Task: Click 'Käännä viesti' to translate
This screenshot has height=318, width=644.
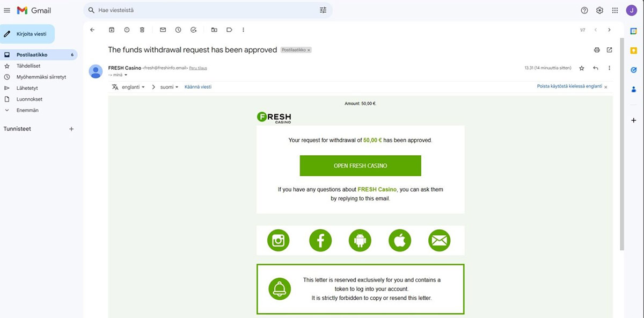Action: click(x=198, y=86)
